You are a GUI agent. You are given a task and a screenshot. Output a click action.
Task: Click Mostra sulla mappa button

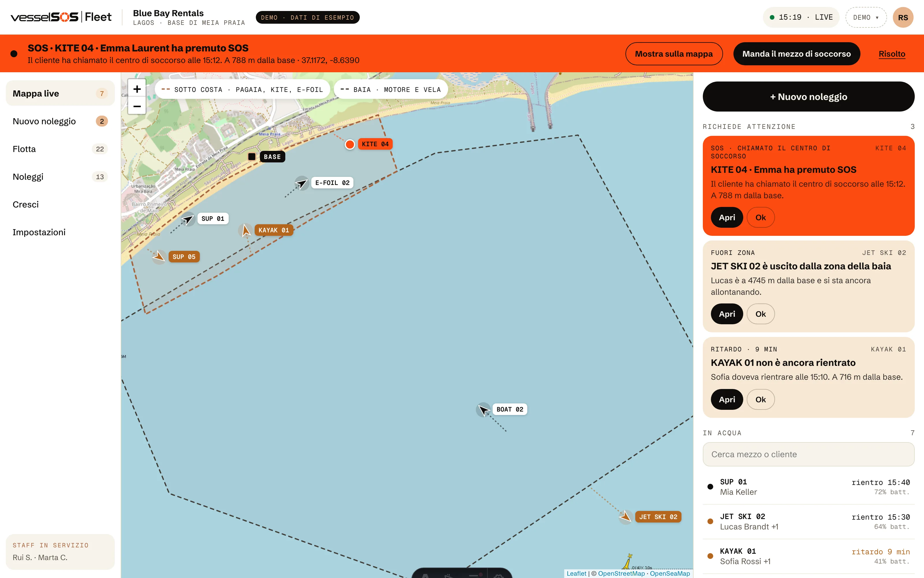pos(674,54)
